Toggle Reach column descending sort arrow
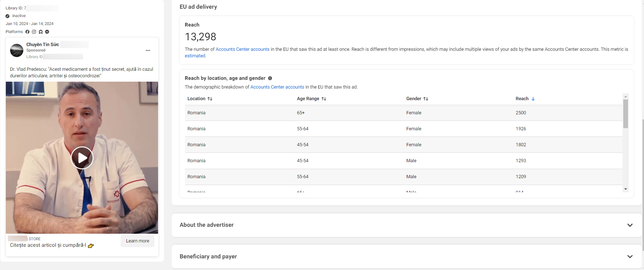 (533, 99)
